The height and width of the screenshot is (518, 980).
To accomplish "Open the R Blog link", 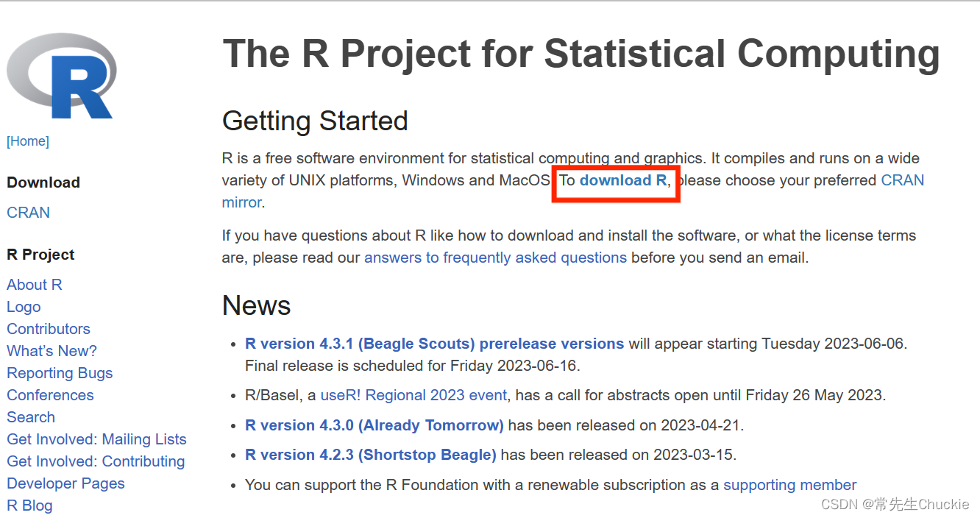I will [29, 505].
